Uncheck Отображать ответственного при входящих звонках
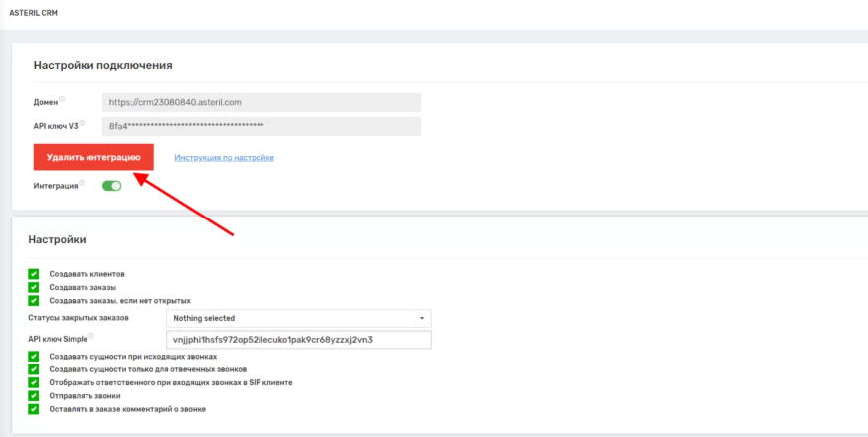 pyautogui.click(x=34, y=382)
